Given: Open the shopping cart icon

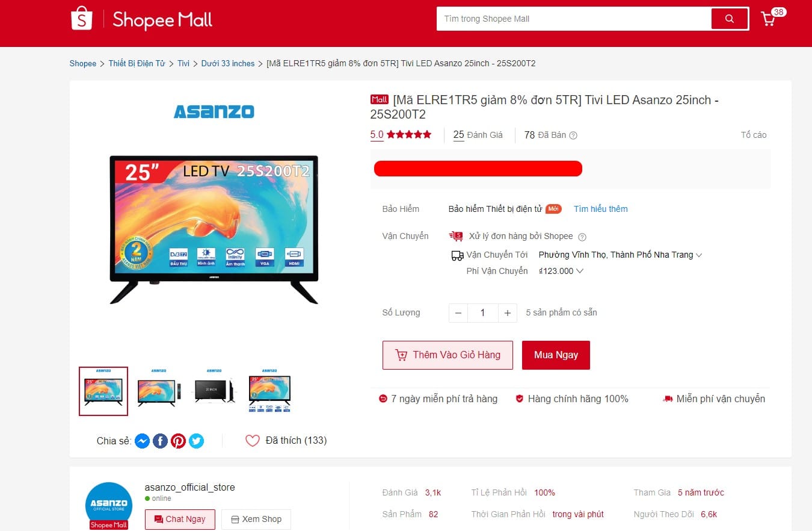Looking at the screenshot, I should coord(769,19).
